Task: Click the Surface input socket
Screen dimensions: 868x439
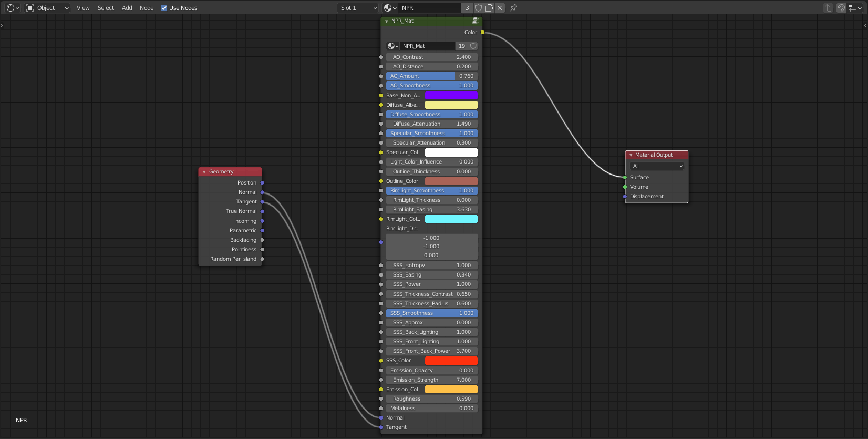Action: [625, 178]
